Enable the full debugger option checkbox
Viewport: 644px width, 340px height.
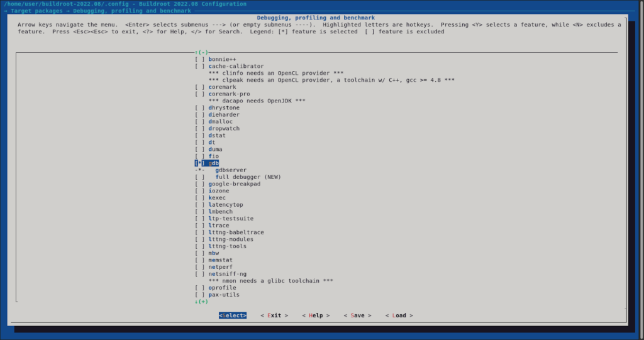pyautogui.click(x=199, y=177)
